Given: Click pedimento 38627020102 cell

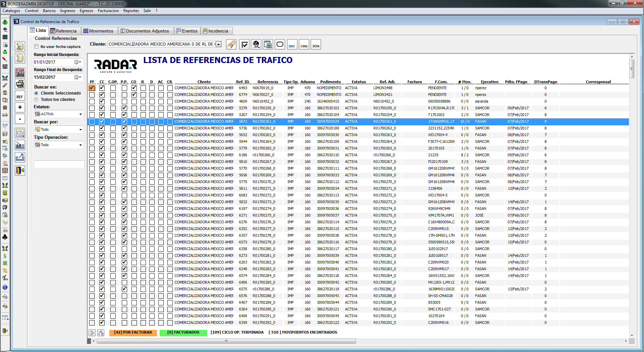Looking at the screenshot, I should 328,108.
